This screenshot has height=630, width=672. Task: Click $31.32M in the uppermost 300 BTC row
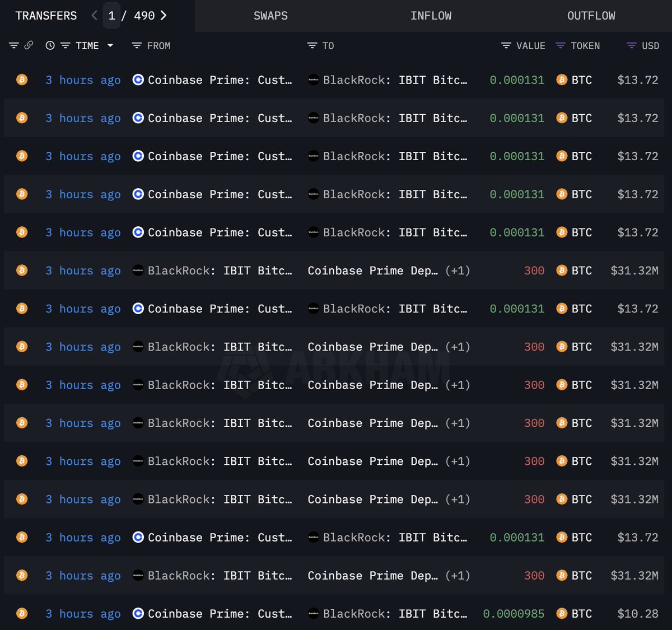tap(634, 270)
